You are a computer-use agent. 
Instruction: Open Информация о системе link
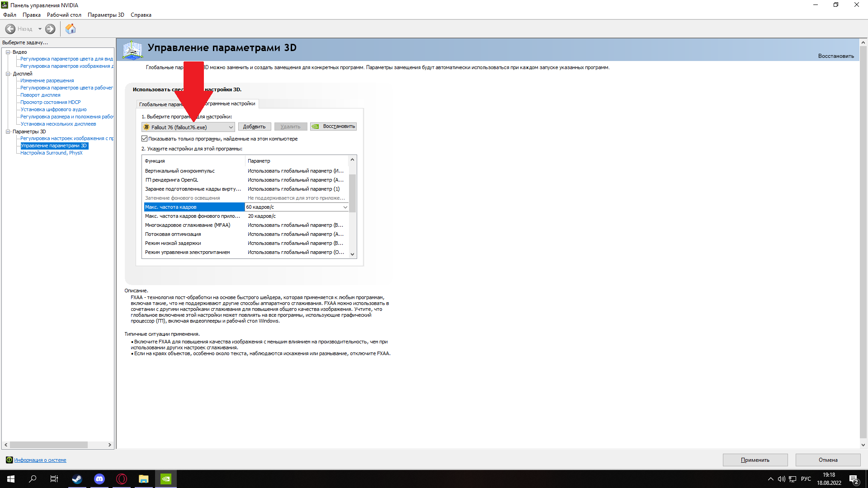(40, 460)
